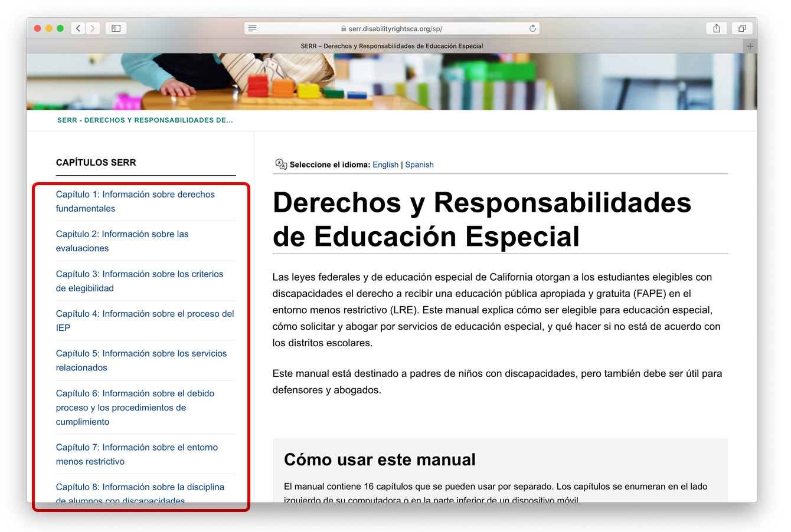Viewport: 791px width, 532px height.
Task: Reload the page with the refresh icon
Action: pos(532,28)
